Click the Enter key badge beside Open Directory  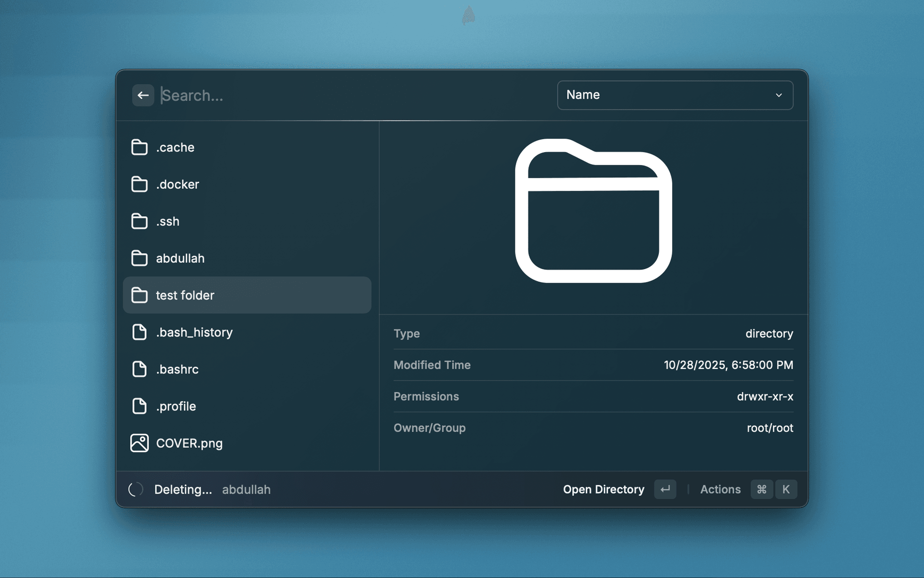(x=665, y=489)
